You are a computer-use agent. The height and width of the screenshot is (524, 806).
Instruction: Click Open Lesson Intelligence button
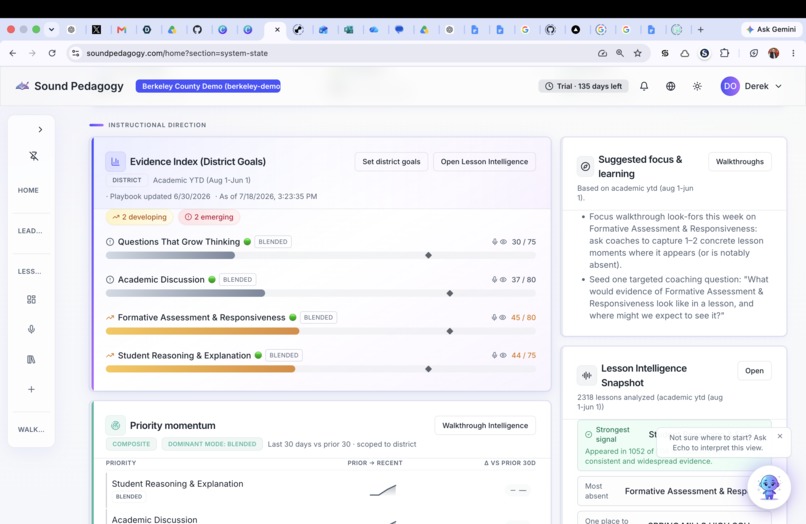coord(484,161)
